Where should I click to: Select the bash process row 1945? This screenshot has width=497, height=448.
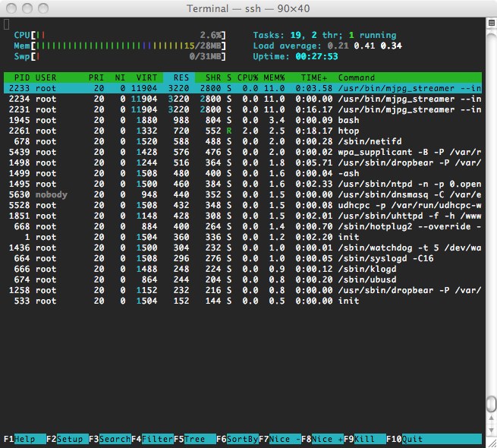click(243, 120)
